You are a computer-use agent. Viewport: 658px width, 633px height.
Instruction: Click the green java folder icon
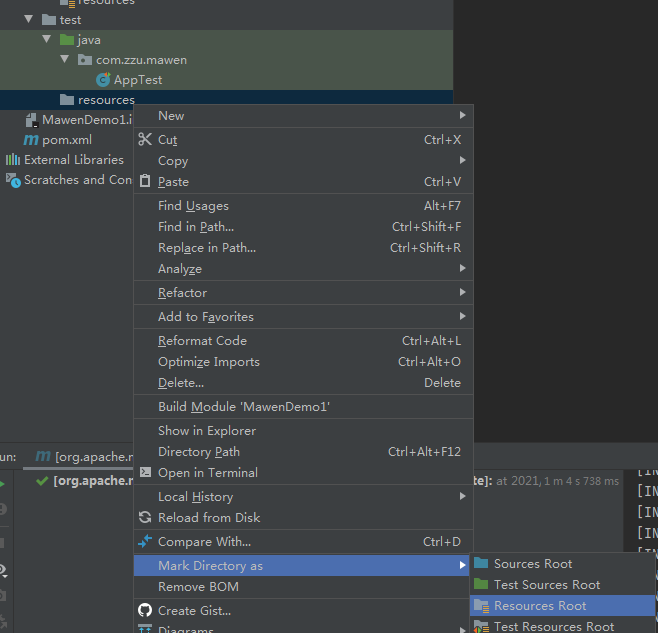click(67, 39)
